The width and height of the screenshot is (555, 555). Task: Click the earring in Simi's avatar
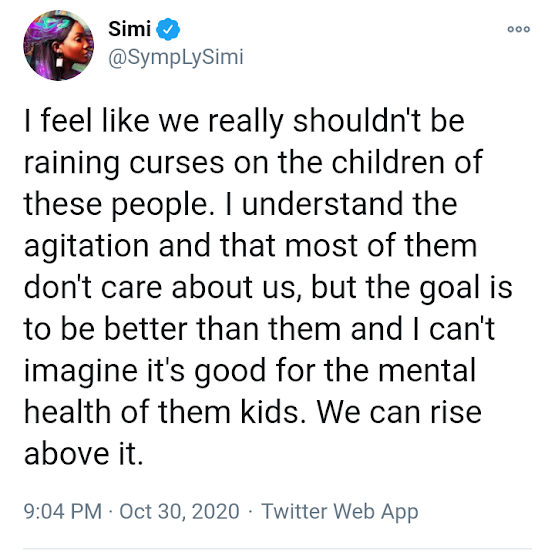pyautogui.click(x=59, y=61)
